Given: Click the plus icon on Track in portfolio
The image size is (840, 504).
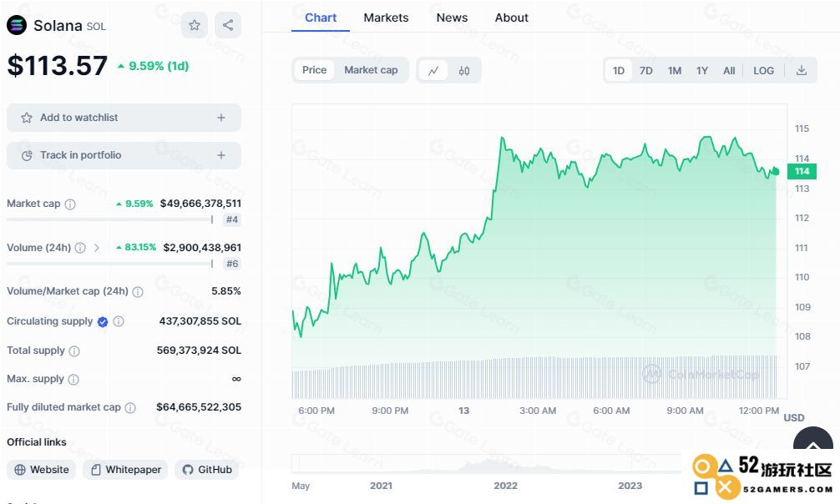Looking at the screenshot, I should pos(221,155).
